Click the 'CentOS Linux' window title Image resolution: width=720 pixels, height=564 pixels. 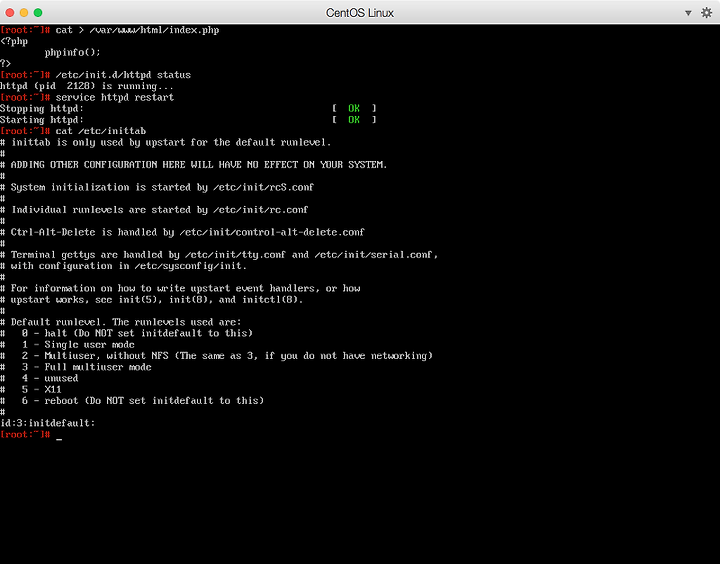tap(360, 13)
